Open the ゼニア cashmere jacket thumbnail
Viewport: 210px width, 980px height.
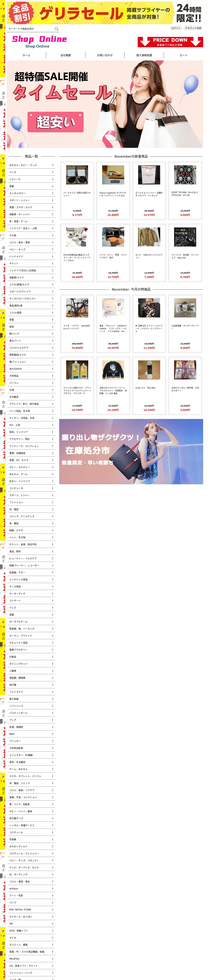149,237
